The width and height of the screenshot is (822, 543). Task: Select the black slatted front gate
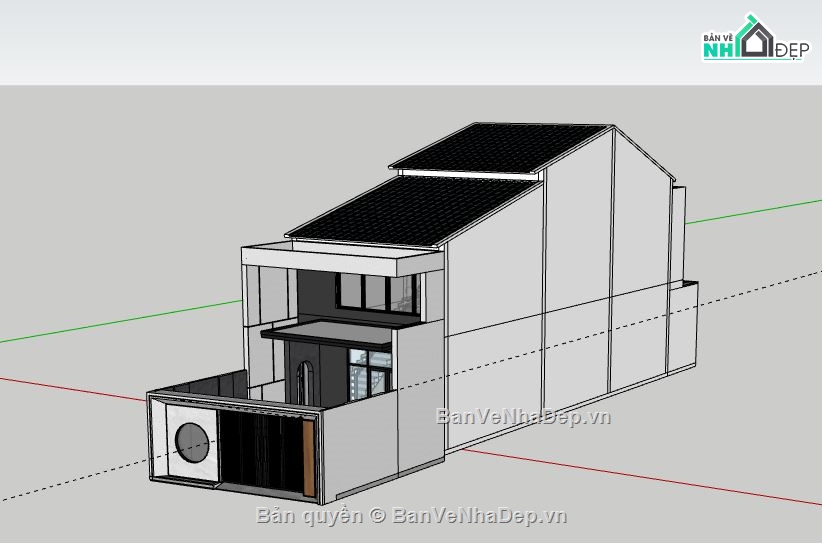click(260, 452)
